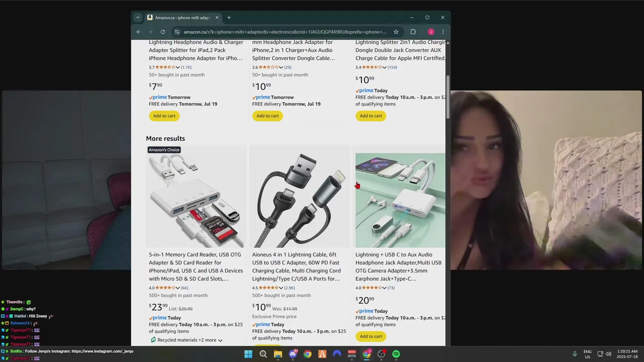Switch to the active Chrome window with the badge
644x362 pixels.
pyautogui.click(x=367, y=354)
